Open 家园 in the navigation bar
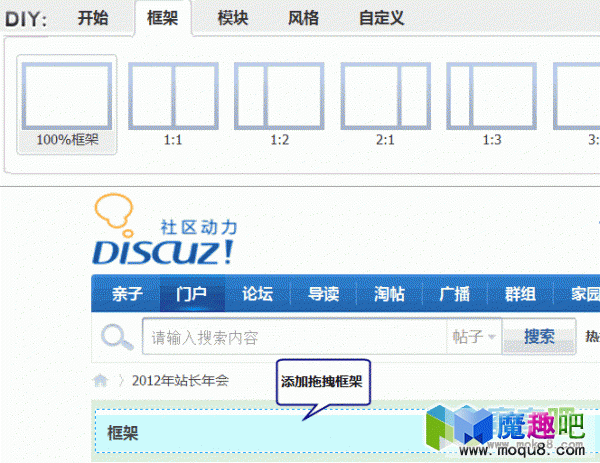Screen dimensions: 600x463 click(584, 294)
